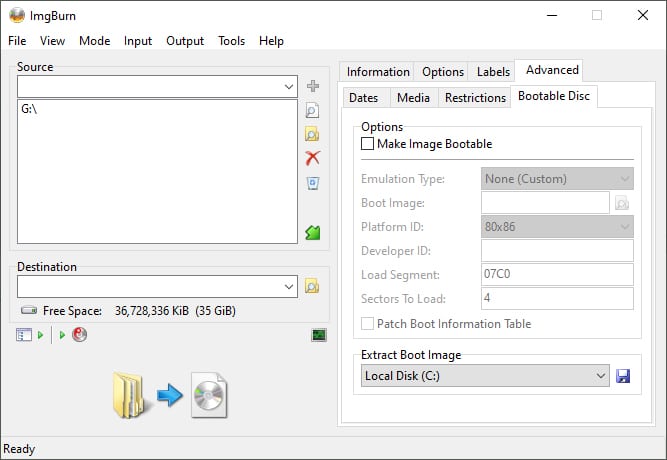Click the Free Space drive icon
This screenshot has width=667, height=460.
click(x=29, y=310)
